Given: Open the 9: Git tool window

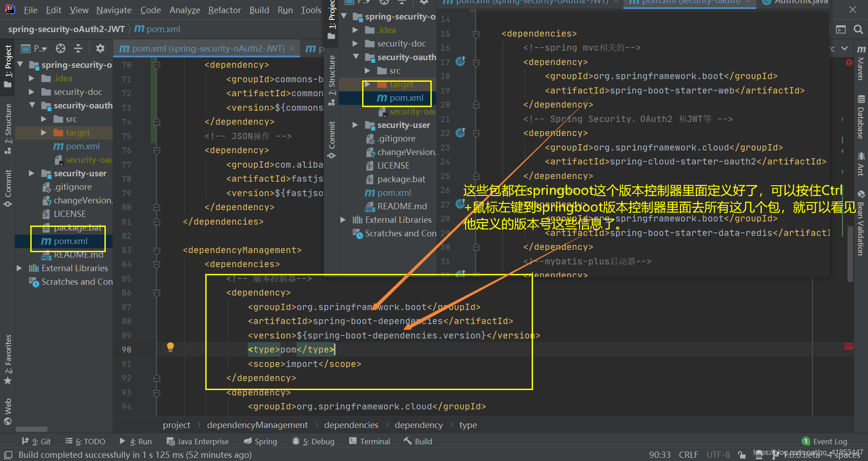Looking at the screenshot, I should tap(36, 441).
